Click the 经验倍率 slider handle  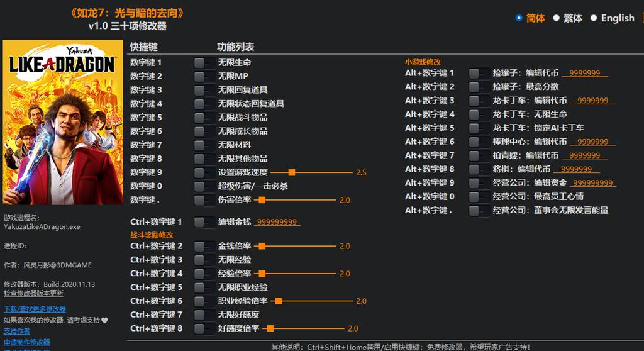coord(262,274)
